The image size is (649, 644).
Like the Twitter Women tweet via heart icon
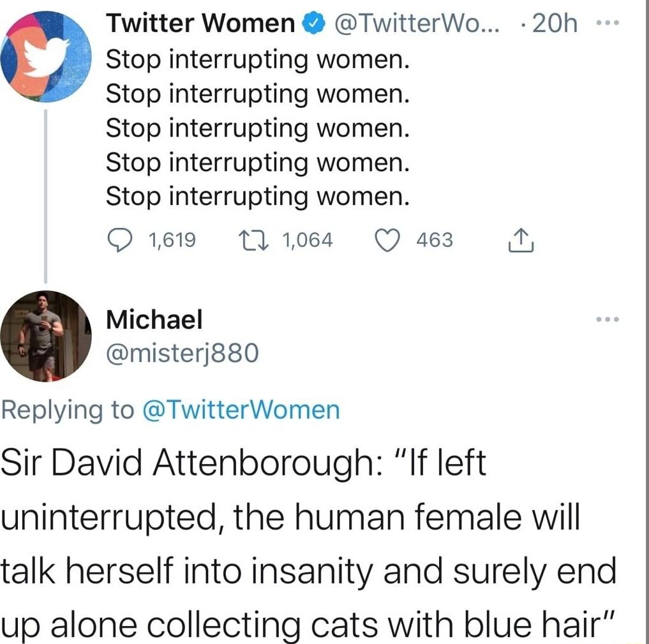click(x=387, y=240)
